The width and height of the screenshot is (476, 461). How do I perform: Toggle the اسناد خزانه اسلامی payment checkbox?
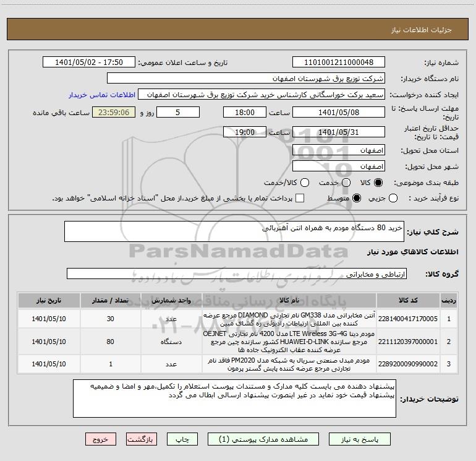point(300,198)
